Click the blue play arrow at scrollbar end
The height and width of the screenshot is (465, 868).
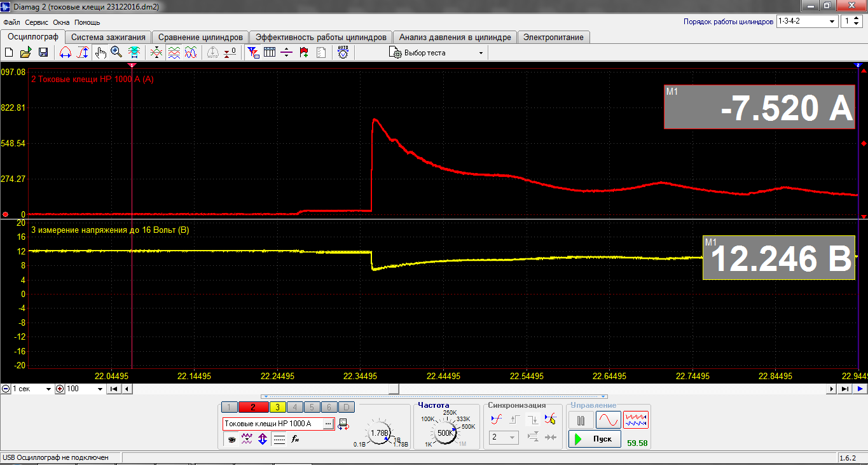(859, 389)
